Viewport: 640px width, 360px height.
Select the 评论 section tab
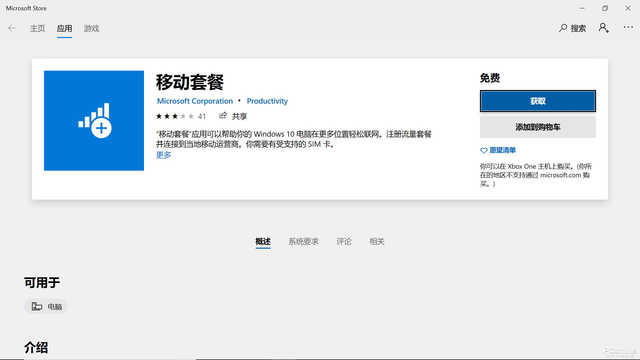point(344,241)
